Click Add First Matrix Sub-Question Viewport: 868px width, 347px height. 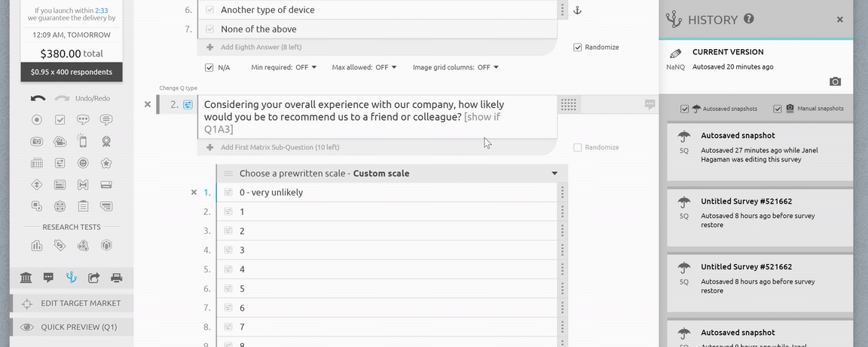(280, 147)
